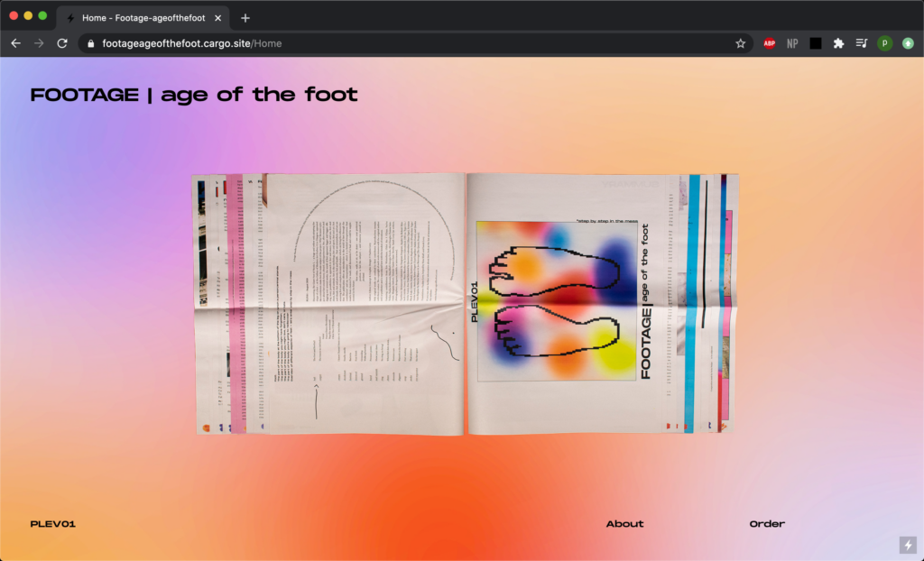Open the PLEV01 link
Image resolution: width=924 pixels, height=561 pixels.
tap(53, 524)
